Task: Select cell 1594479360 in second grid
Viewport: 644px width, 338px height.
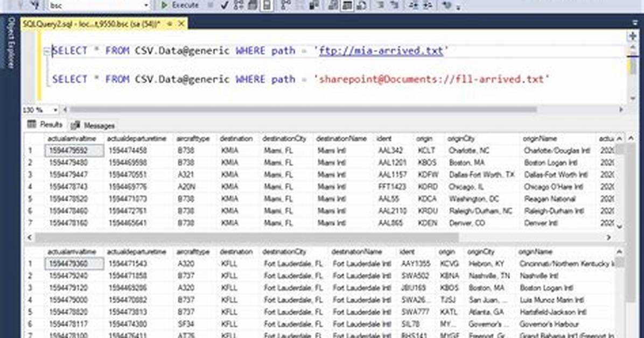Action: tap(74, 264)
